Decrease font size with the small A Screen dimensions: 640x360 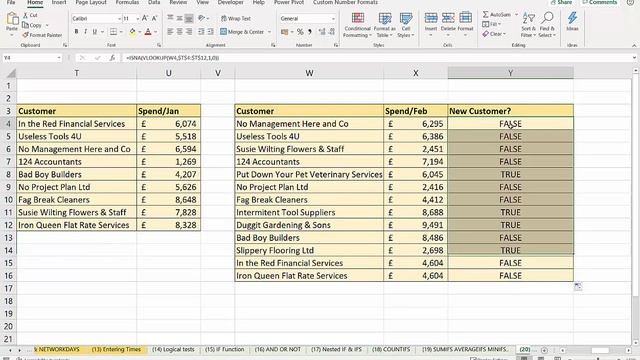click(155, 18)
